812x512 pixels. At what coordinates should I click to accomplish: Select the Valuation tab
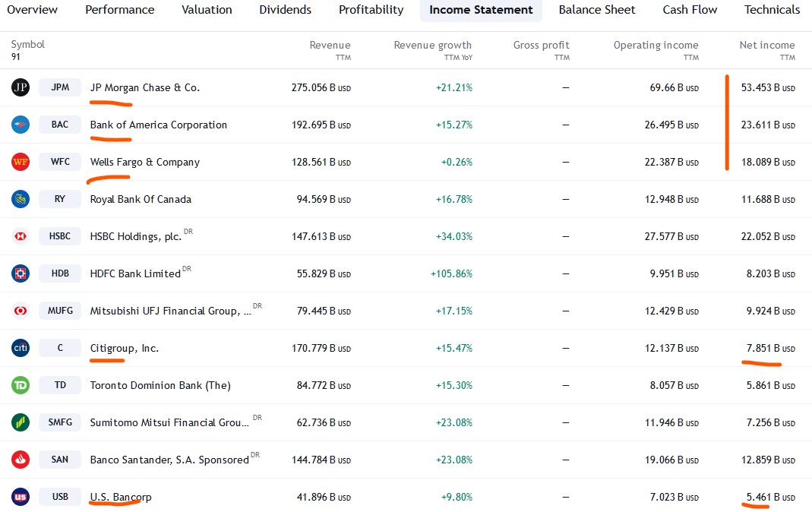(x=207, y=10)
